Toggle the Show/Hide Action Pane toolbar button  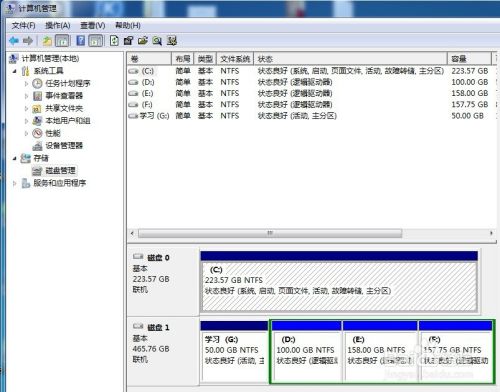pos(96,41)
